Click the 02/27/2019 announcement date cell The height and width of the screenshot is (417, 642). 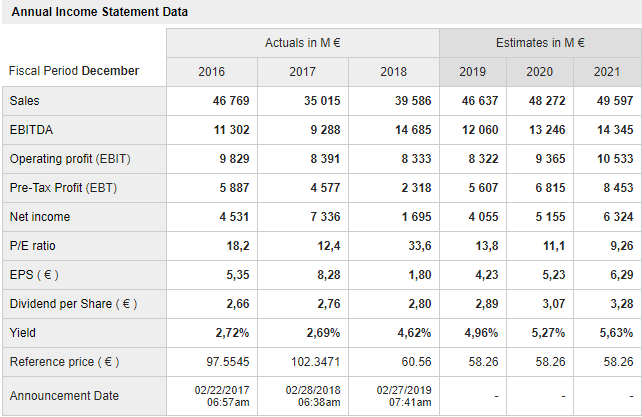(404, 395)
